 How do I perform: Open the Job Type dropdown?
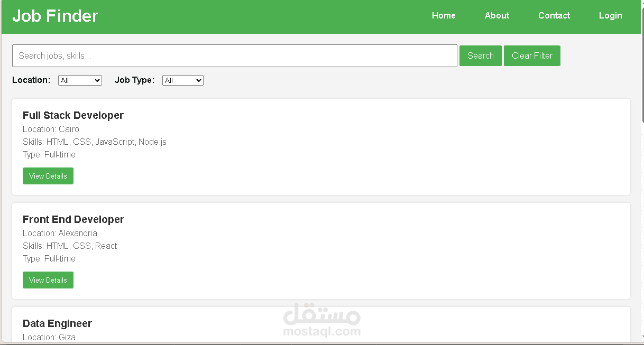182,80
